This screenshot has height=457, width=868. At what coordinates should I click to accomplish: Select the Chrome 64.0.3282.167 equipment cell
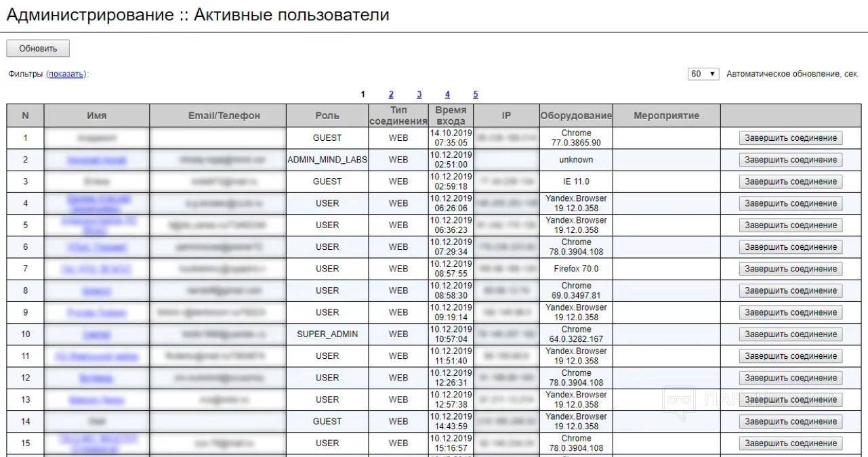576,334
